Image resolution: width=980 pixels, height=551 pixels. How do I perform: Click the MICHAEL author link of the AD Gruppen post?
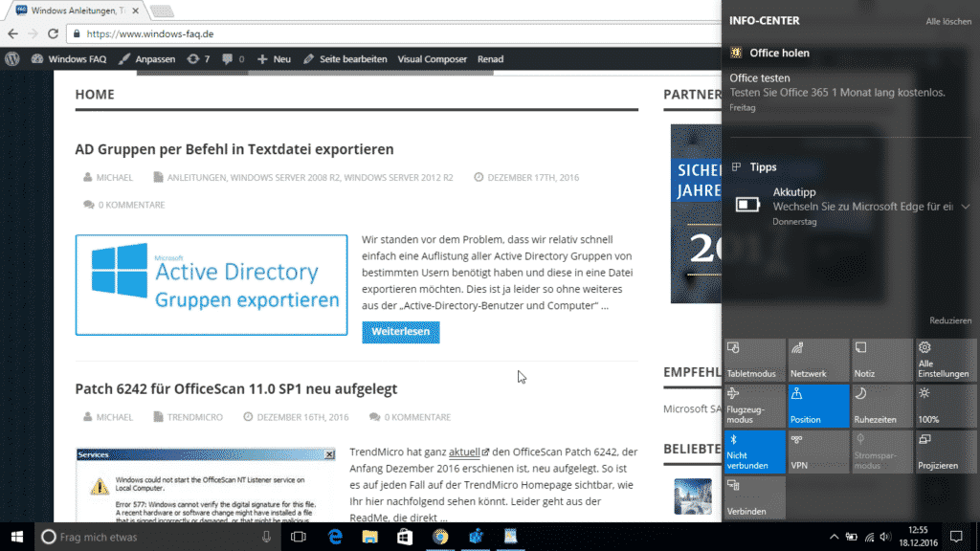(x=115, y=177)
